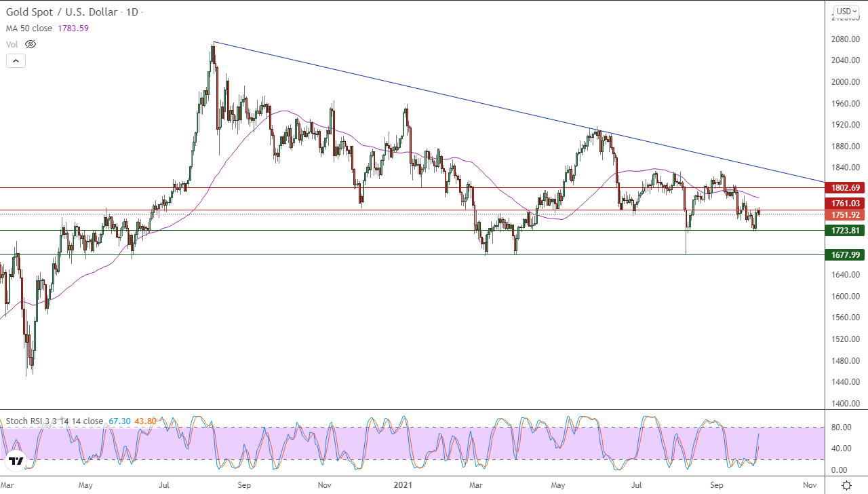This screenshot has width=868, height=494.
Task: Click the 1480.00 price axis label
Action: [x=846, y=361]
